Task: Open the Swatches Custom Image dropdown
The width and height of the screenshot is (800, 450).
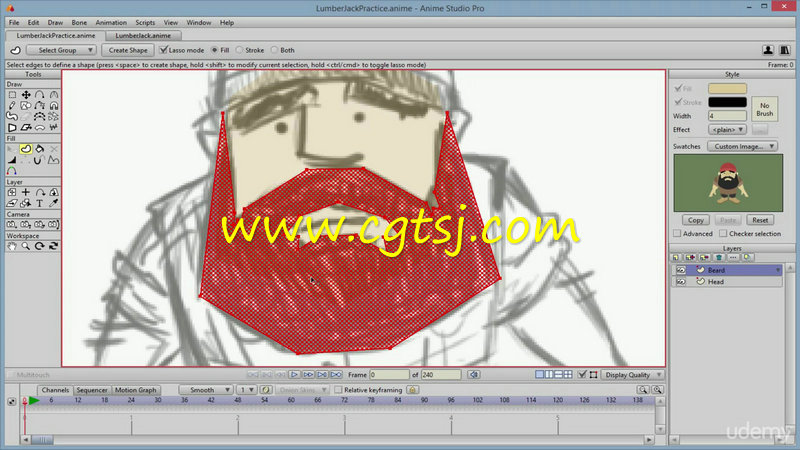Action: click(742, 146)
